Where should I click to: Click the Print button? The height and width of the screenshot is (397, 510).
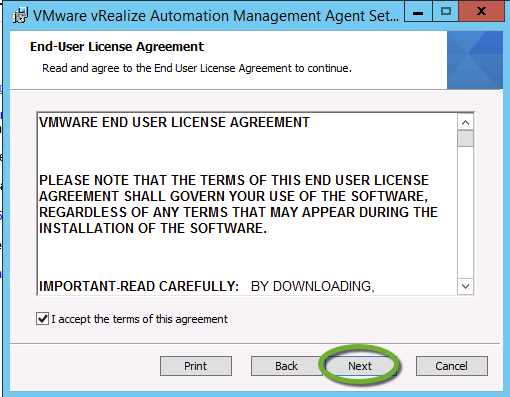(x=196, y=366)
